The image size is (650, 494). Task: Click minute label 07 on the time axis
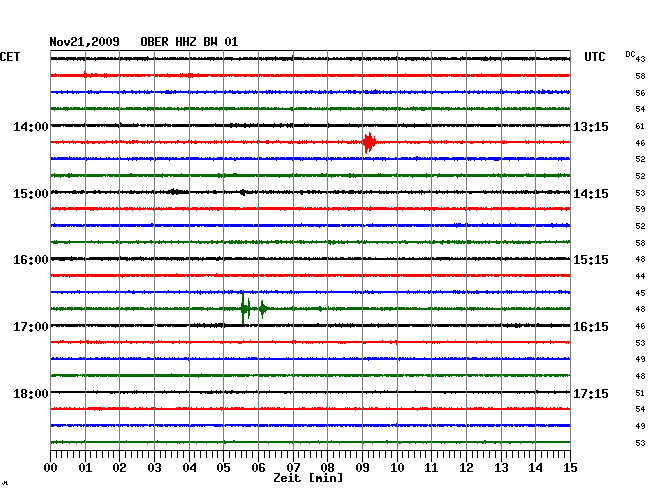[293, 467]
